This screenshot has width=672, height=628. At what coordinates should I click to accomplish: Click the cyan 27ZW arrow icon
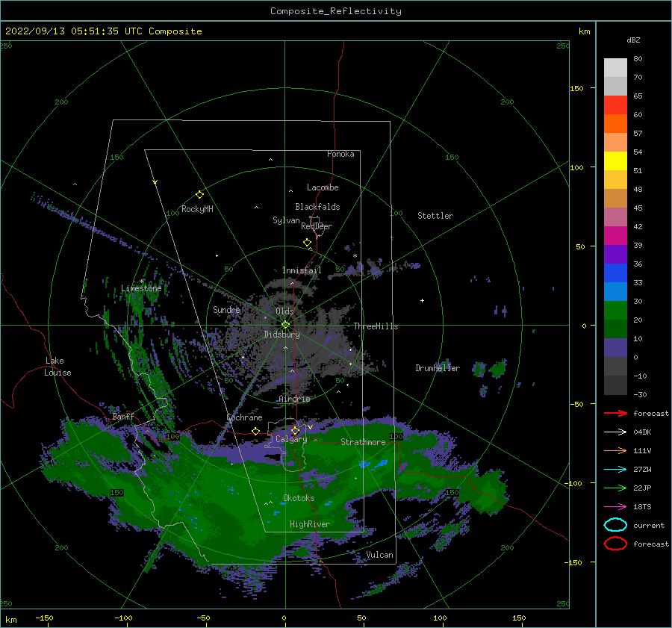click(x=615, y=470)
